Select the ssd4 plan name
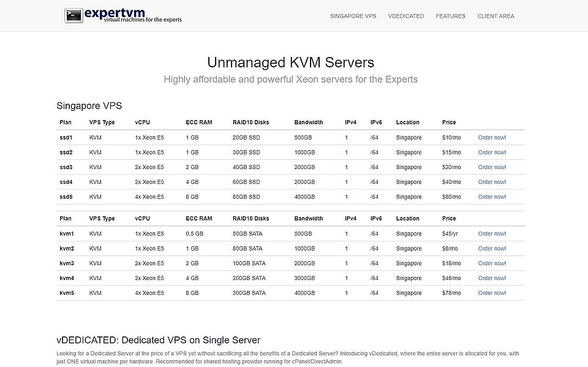588x367 pixels. (66, 182)
